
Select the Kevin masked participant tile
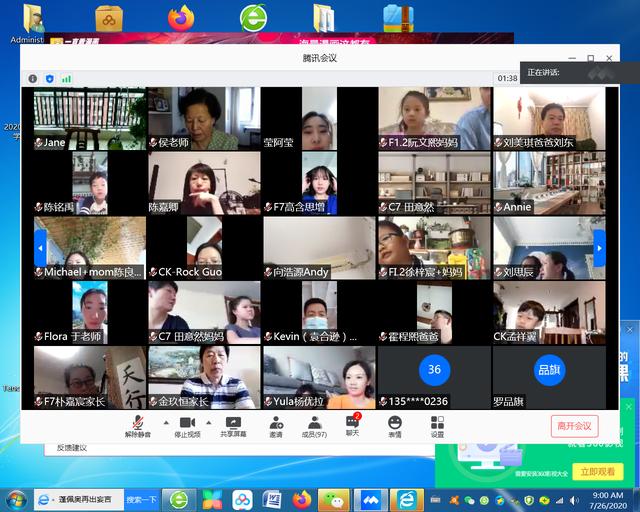point(319,312)
